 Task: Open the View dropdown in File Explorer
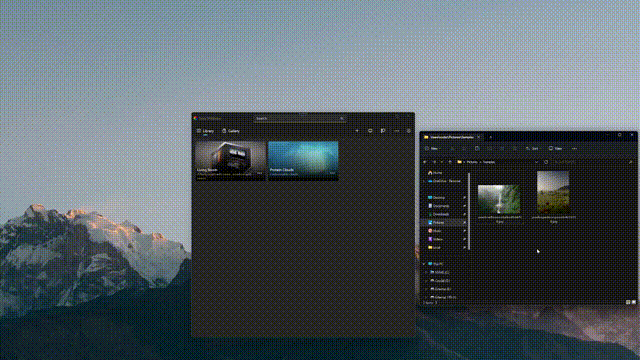click(x=556, y=149)
